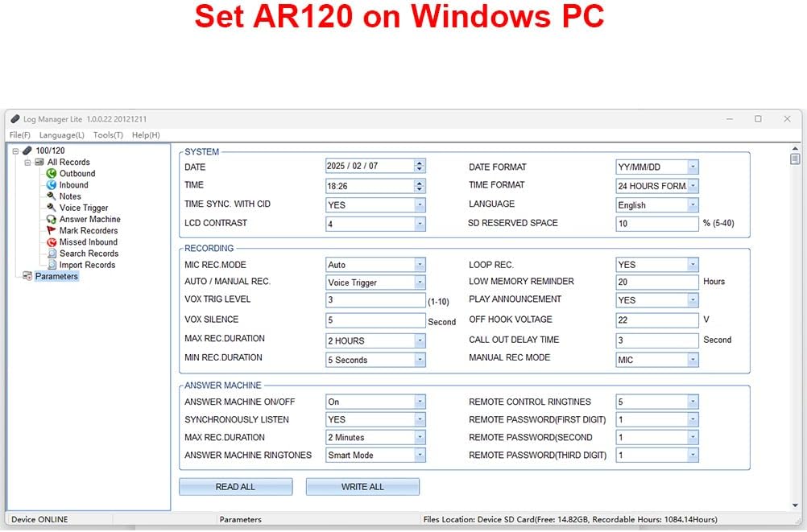Open the Tools(T) menu
807x532 pixels.
[x=108, y=135]
